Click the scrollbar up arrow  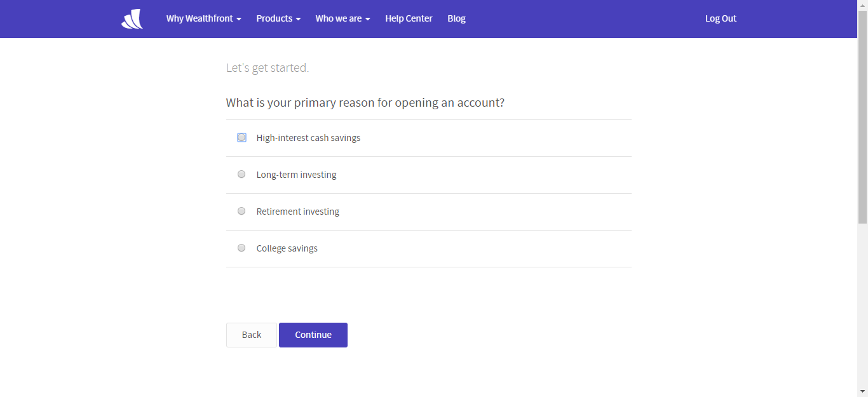tap(862, 5)
